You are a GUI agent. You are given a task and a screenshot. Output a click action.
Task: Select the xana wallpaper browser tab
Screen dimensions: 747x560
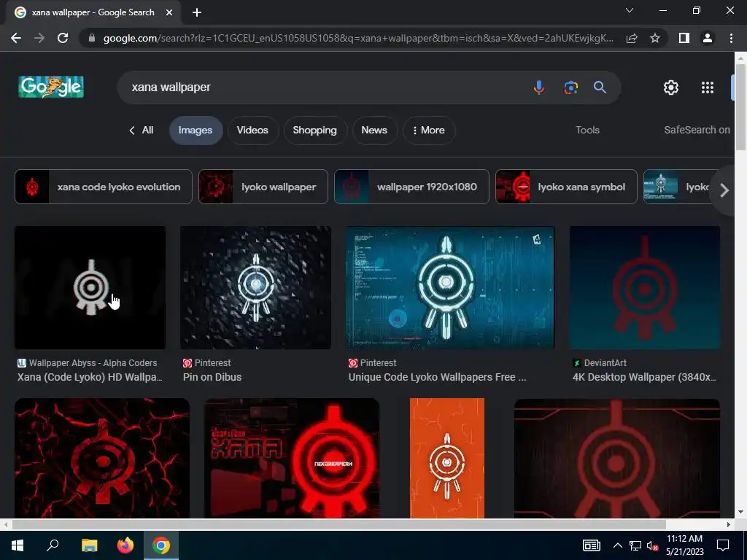pyautogui.click(x=93, y=13)
